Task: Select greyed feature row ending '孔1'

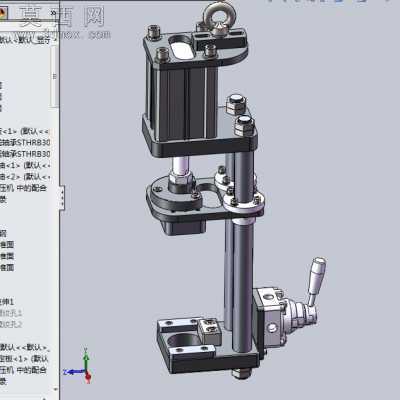Action: coord(11,313)
